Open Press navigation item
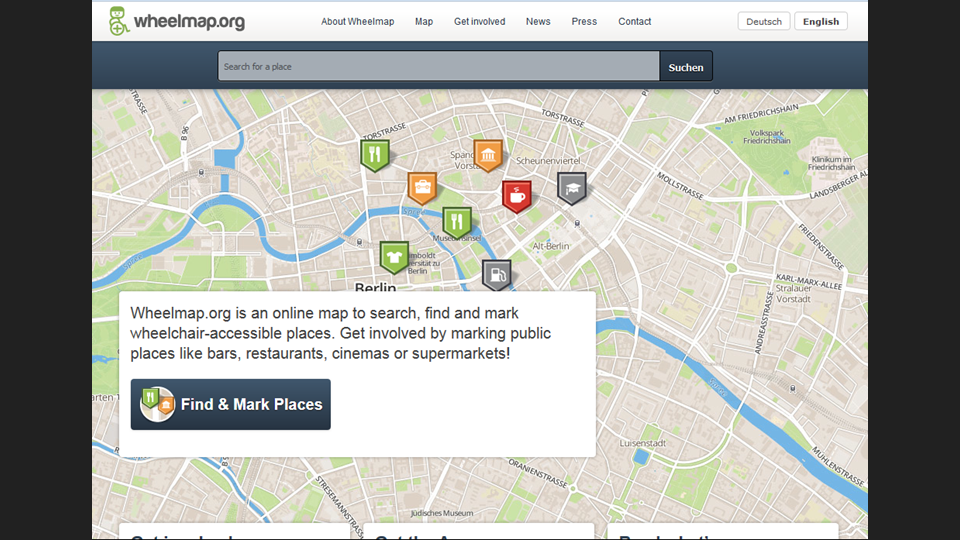Screen dimensions: 960x540 pos(584,21)
